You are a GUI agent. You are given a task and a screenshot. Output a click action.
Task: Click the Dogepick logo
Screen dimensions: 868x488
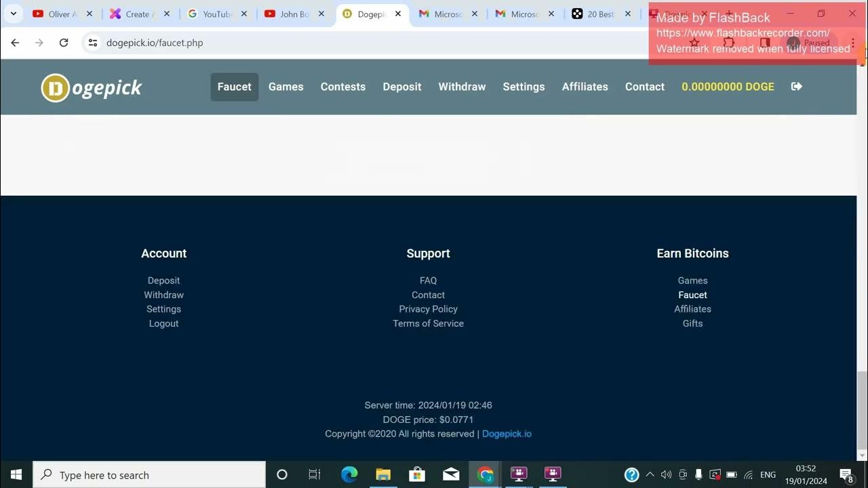tap(92, 88)
